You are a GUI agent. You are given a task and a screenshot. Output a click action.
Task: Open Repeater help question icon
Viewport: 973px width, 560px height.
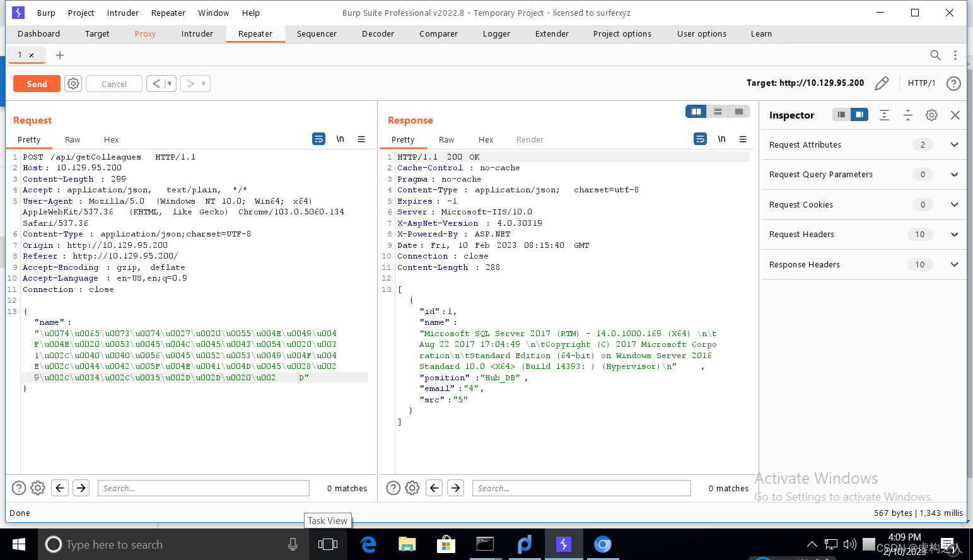pos(953,83)
